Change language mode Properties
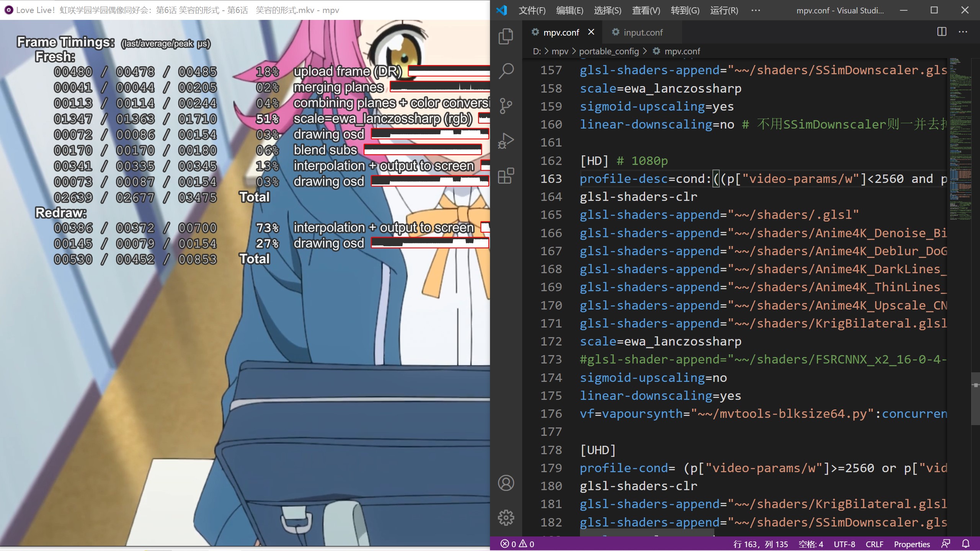The width and height of the screenshot is (980, 551). [x=912, y=544]
